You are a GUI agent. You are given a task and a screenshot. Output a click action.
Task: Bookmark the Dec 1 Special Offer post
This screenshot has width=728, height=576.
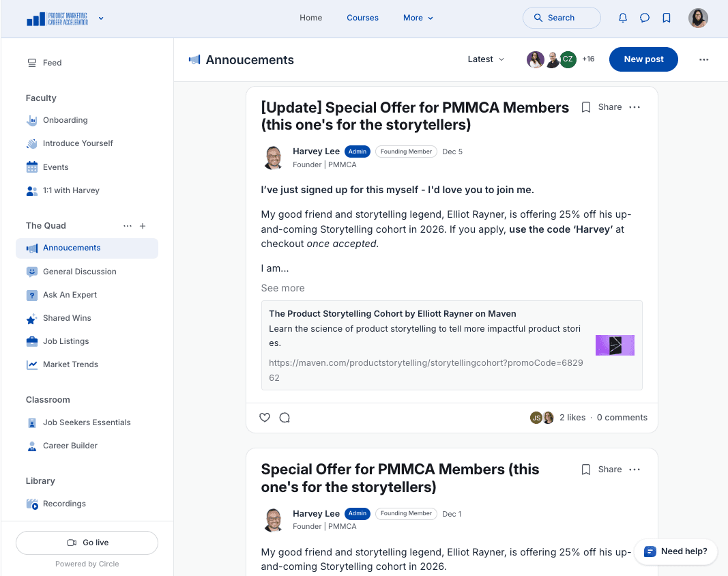point(586,470)
